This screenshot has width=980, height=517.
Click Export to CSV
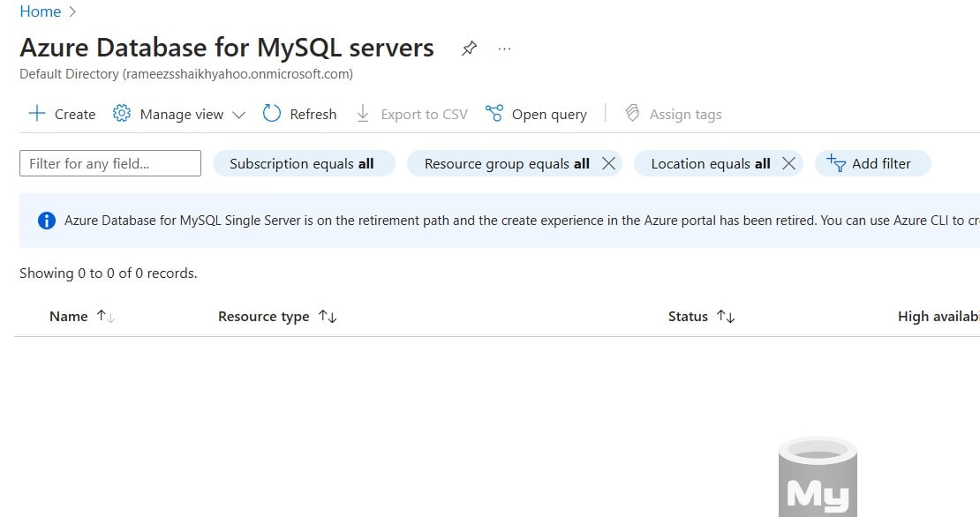coord(412,115)
